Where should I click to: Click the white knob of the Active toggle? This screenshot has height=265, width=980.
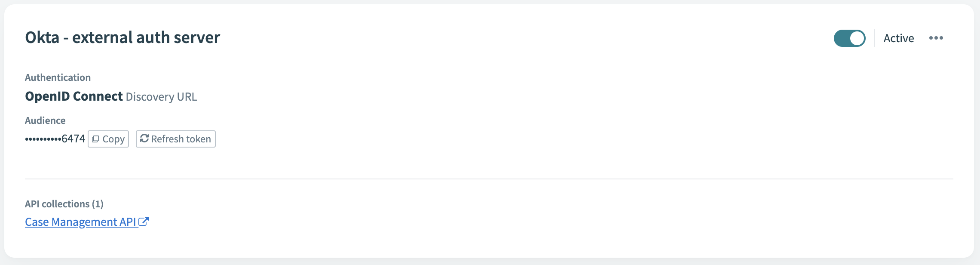857,38
